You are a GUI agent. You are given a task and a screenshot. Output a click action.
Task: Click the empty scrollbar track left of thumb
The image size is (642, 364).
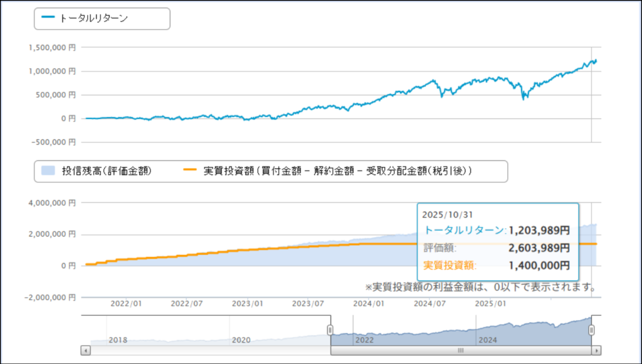pyautogui.click(x=207, y=351)
